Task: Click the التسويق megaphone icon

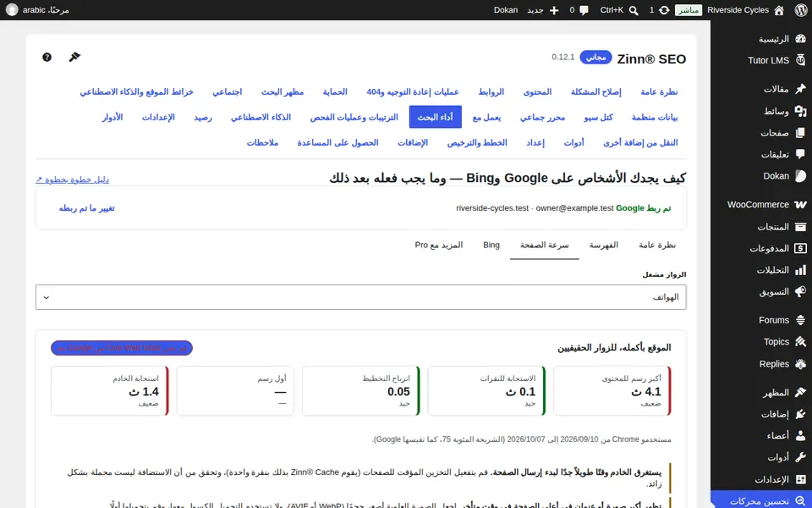Action: tap(801, 291)
